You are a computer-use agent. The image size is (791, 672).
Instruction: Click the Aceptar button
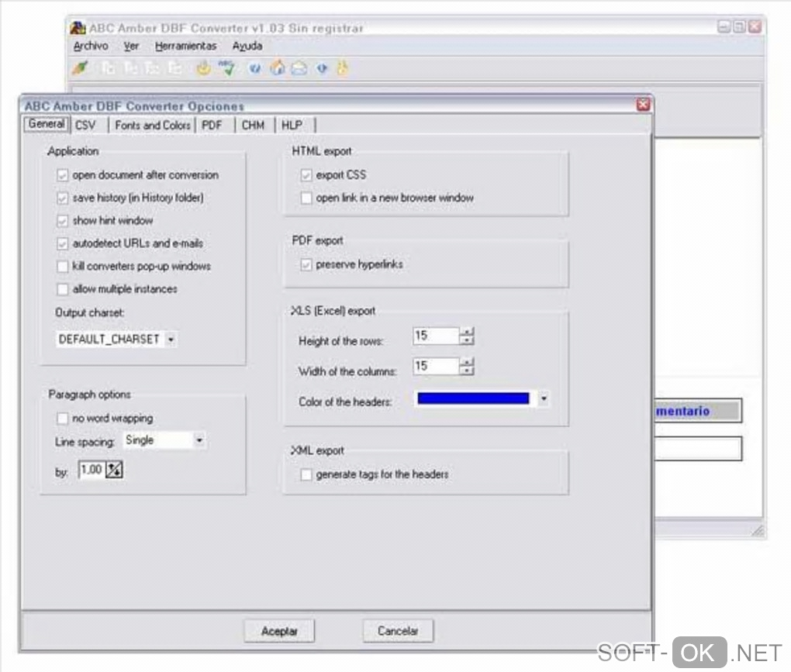279,631
